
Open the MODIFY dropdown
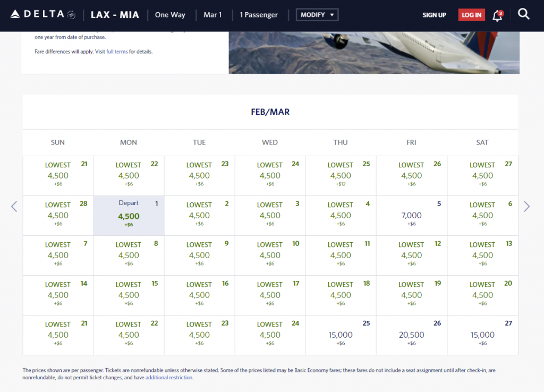317,14
